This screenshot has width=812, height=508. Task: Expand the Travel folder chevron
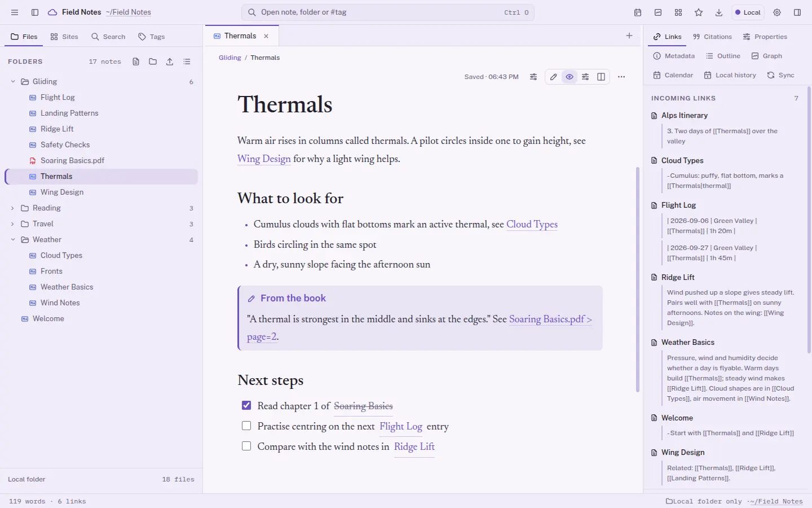(13, 224)
